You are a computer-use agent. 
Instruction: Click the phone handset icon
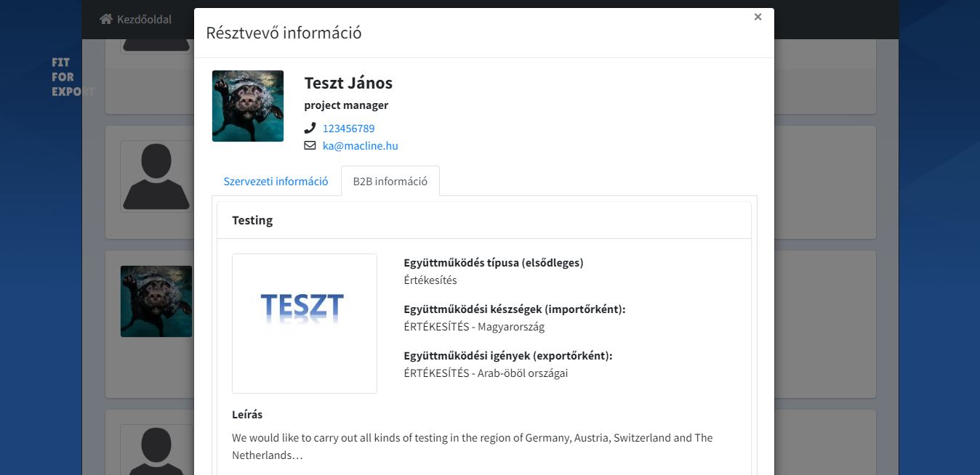pyautogui.click(x=310, y=129)
